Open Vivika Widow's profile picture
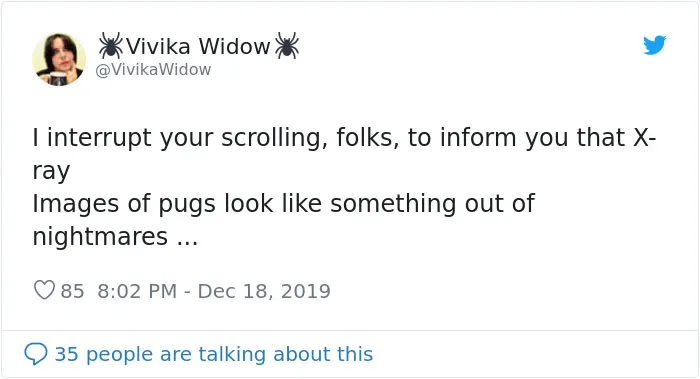This screenshot has height=379, width=700. coord(58,59)
